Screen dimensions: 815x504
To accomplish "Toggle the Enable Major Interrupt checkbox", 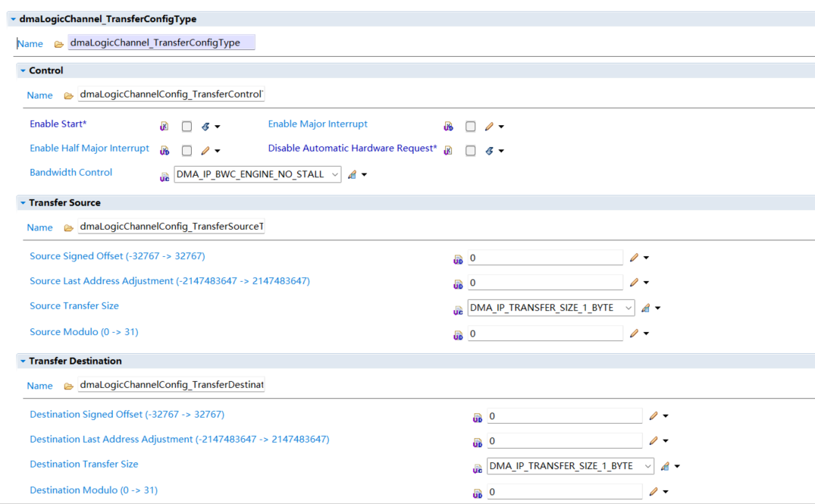I will (471, 127).
